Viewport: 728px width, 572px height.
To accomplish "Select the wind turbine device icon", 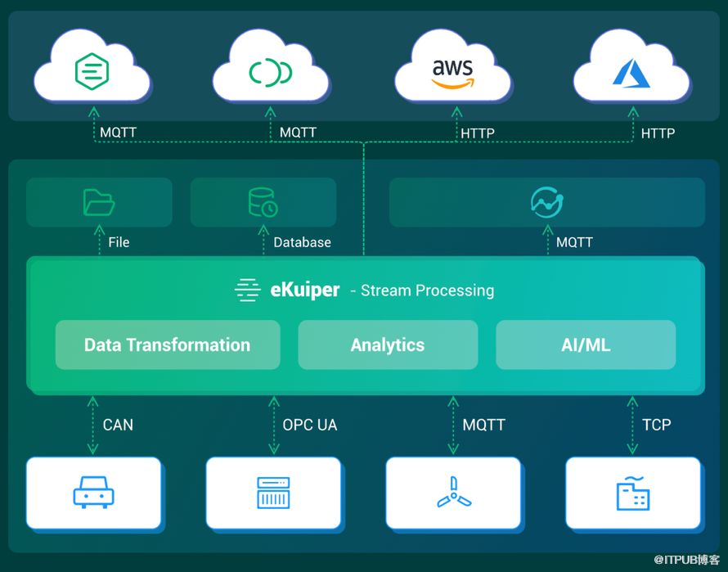I will click(454, 493).
